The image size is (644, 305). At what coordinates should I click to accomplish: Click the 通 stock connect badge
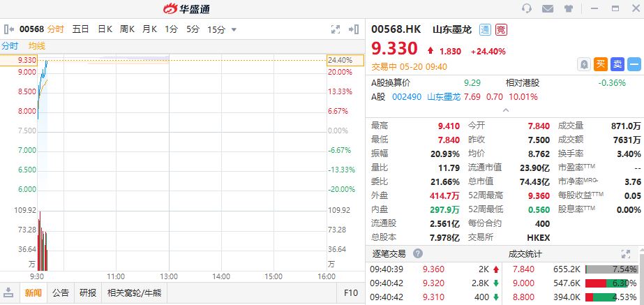pos(485,29)
